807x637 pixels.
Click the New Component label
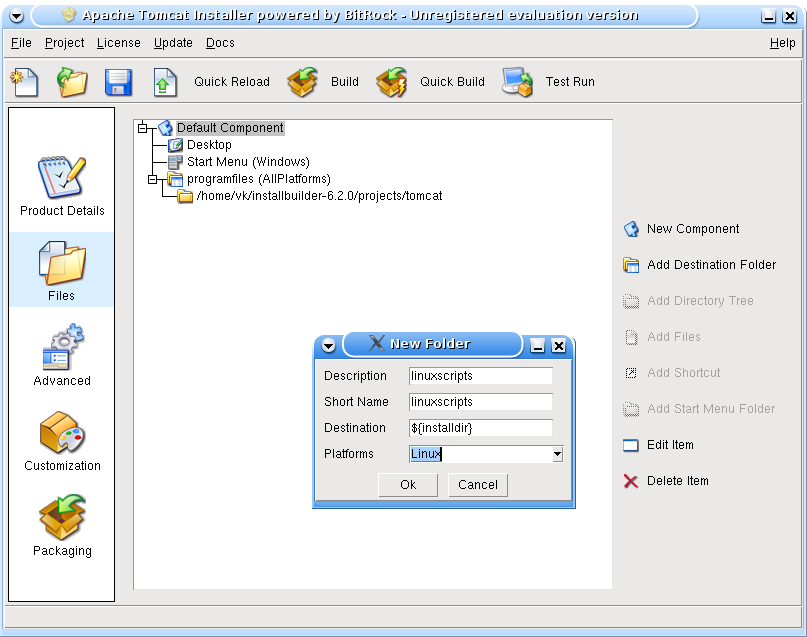tap(693, 229)
